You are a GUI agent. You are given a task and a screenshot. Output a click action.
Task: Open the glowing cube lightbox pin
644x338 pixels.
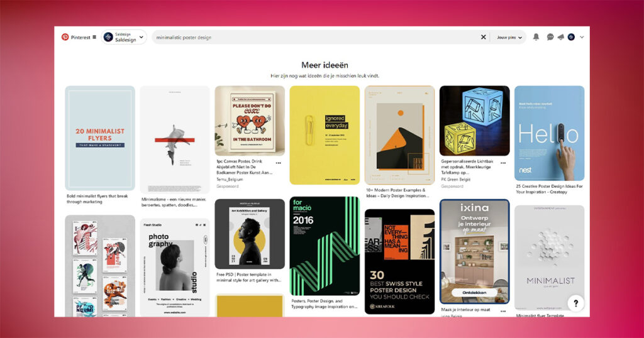click(474, 121)
